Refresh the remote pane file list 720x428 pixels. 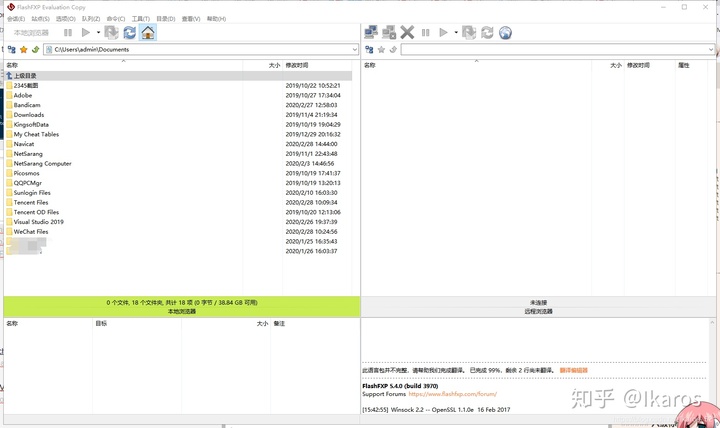pyautogui.click(x=487, y=33)
